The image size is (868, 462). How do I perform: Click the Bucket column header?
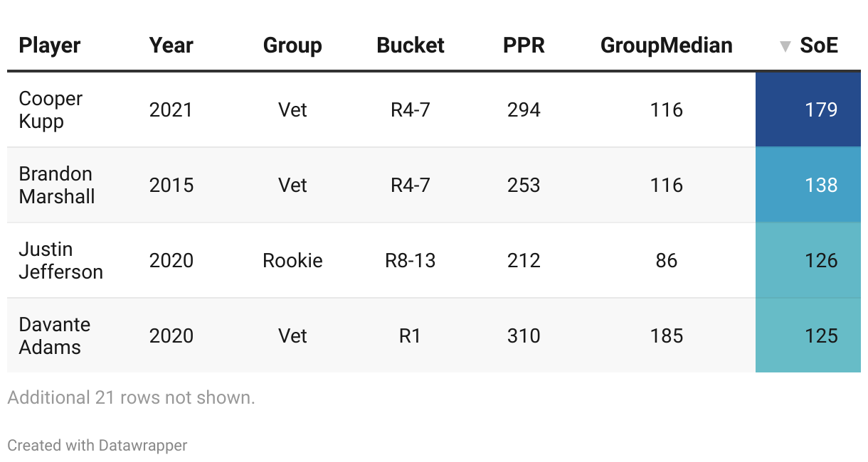pos(411,45)
